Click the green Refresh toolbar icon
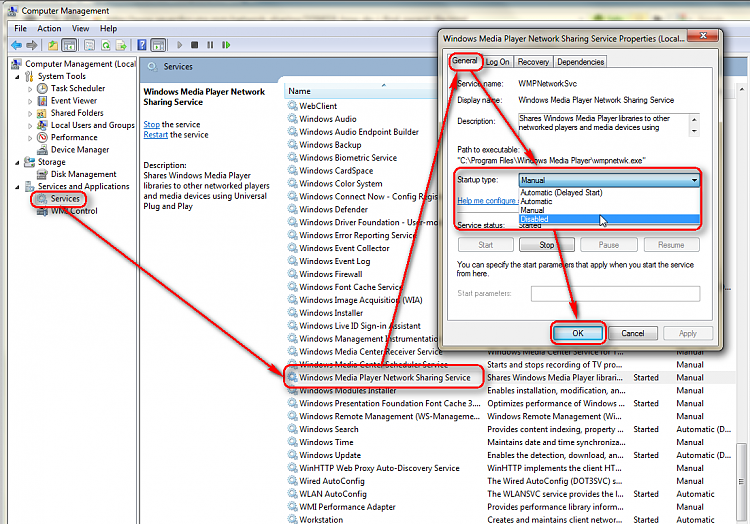This screenshot has height=524, width=750. point(106,45)
